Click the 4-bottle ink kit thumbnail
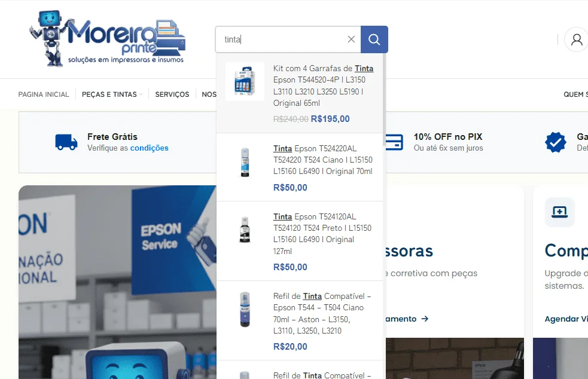Viewport: 588px width, 379px height. click(245, 81)
